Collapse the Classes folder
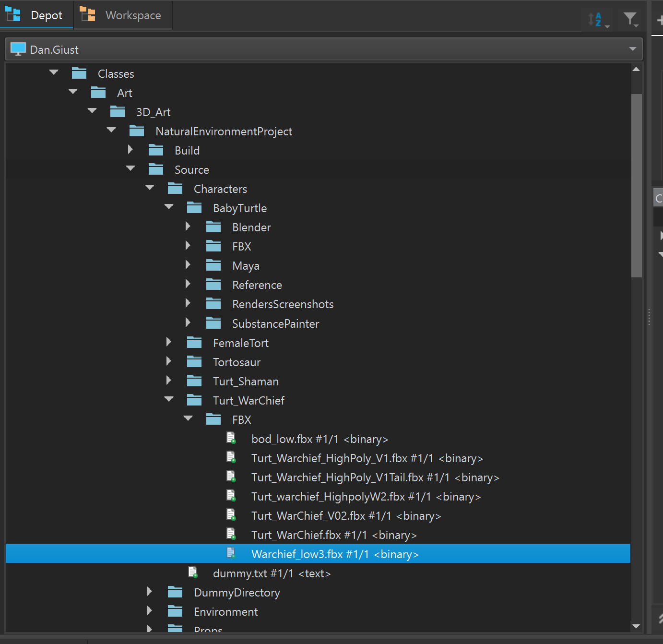The image size is (663, 644). (x=54, y=72)
